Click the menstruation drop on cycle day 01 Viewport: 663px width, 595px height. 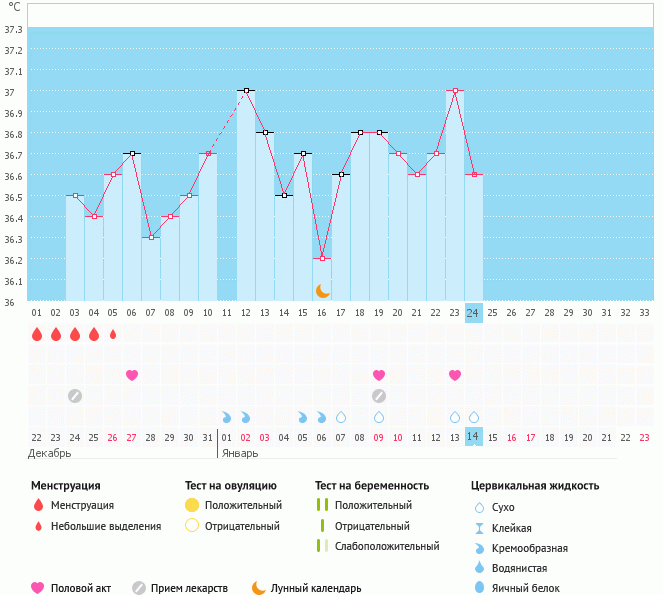37,334
